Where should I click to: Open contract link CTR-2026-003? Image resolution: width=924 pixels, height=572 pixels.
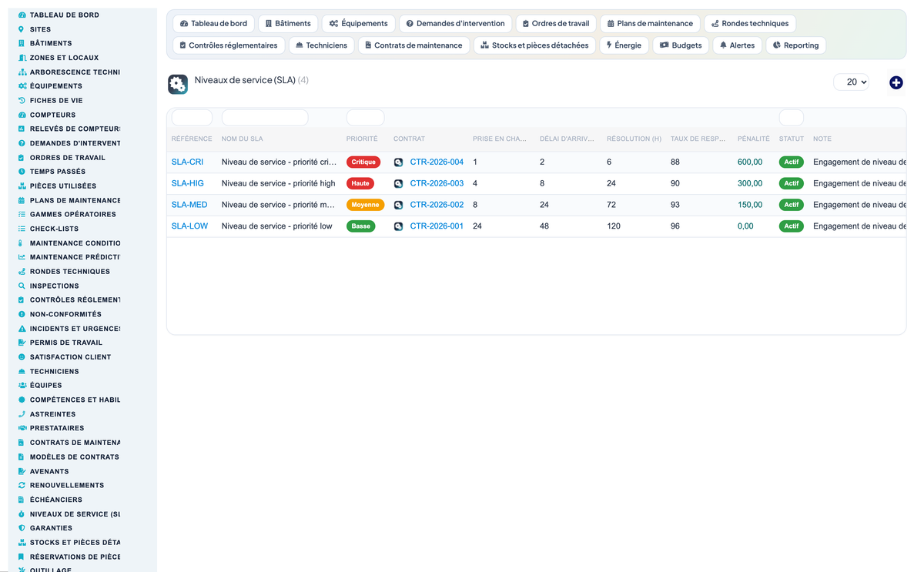tap(437, 184)
